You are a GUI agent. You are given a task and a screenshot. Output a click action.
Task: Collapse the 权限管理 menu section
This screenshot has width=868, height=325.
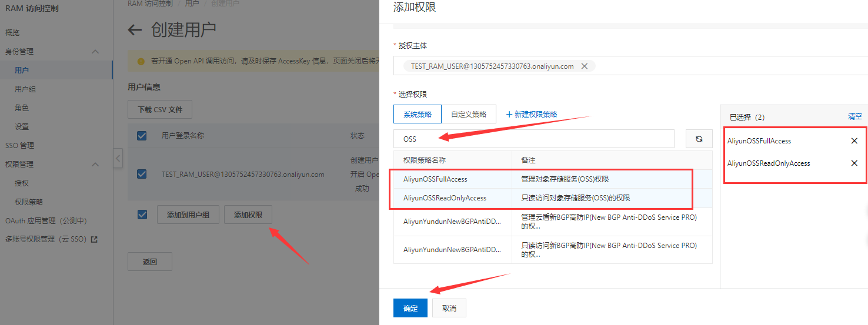tap(96, 165)
